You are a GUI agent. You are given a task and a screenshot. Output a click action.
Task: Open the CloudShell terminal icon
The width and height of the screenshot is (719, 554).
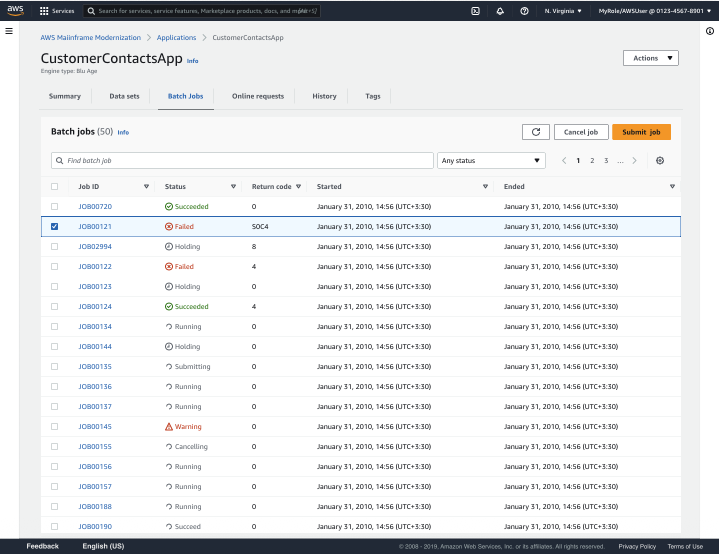(476, 11)
